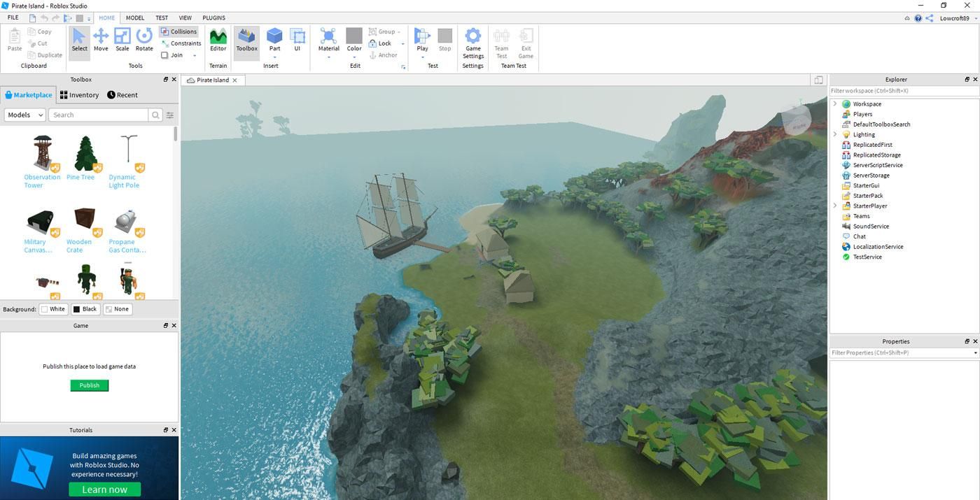Open the Terrain Editor

click(x=218, y=40)
